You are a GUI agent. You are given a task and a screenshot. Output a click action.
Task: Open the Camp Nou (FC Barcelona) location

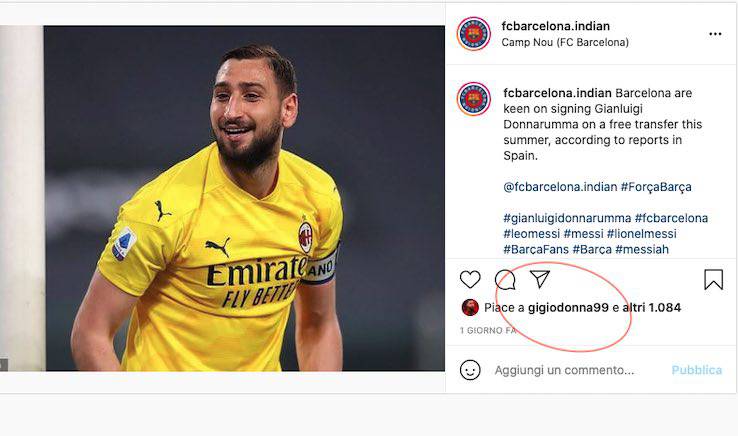(565, 43)
